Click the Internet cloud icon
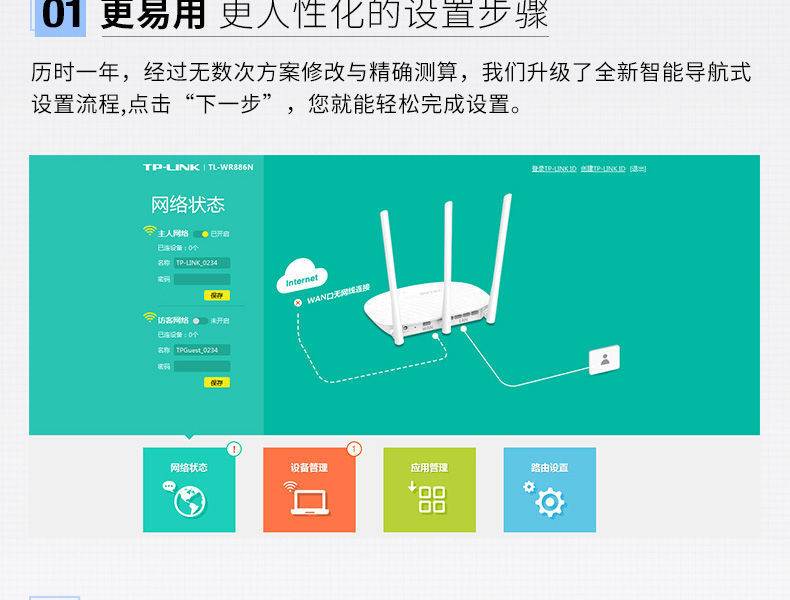 [x=302, y=275]
